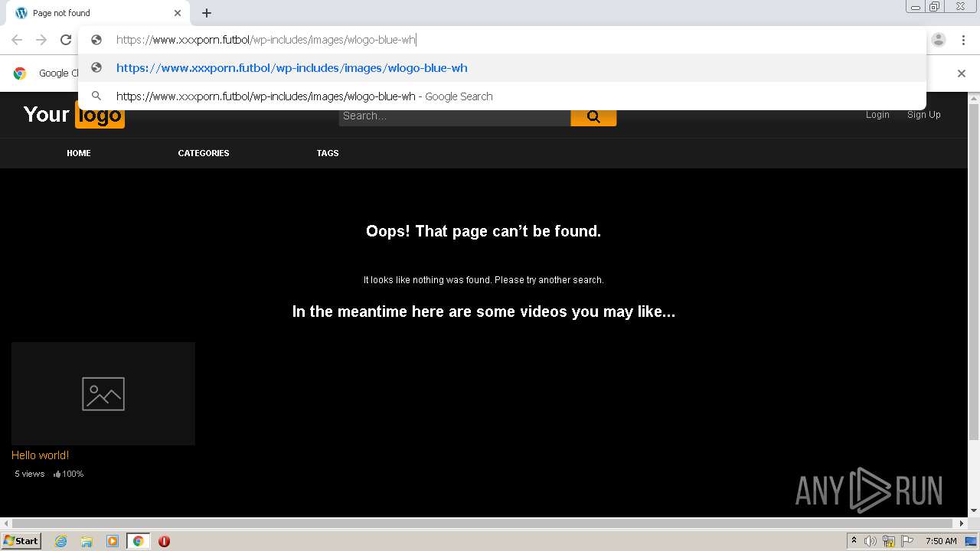Open the media player taskbar icon
This screenshot has height=551, width=980.
(113, 541)
